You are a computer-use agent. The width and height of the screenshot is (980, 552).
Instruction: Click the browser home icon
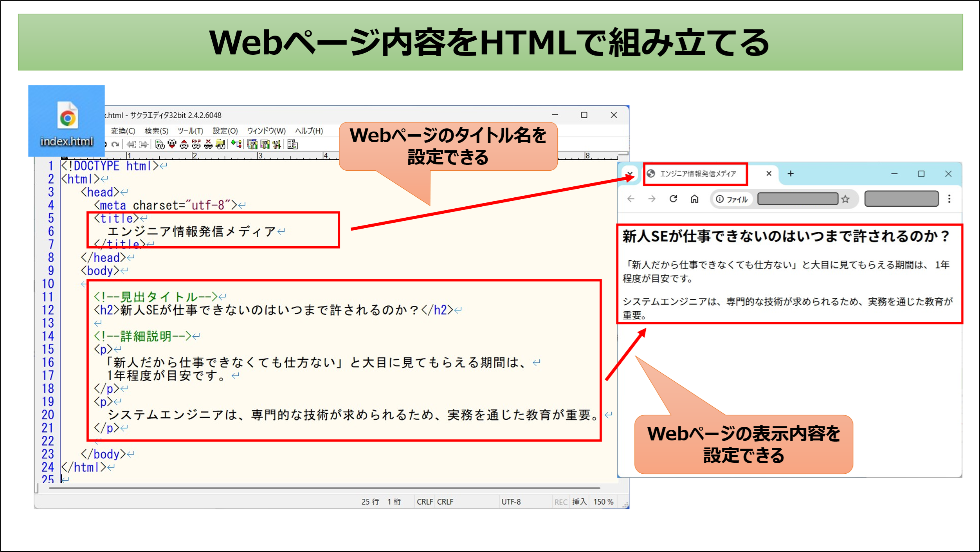(x=694, y=199)
